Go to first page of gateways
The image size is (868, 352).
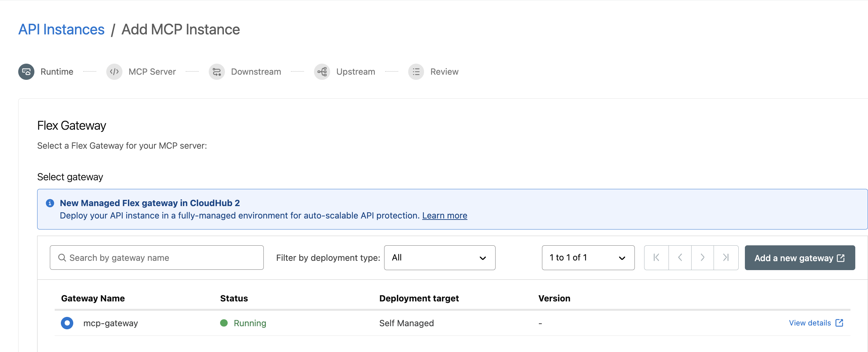(x=657, y=257)
